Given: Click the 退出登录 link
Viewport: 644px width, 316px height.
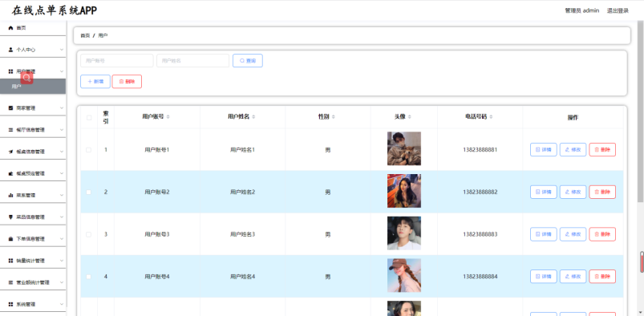Looking at the screenshot, I should click(618, 10).
